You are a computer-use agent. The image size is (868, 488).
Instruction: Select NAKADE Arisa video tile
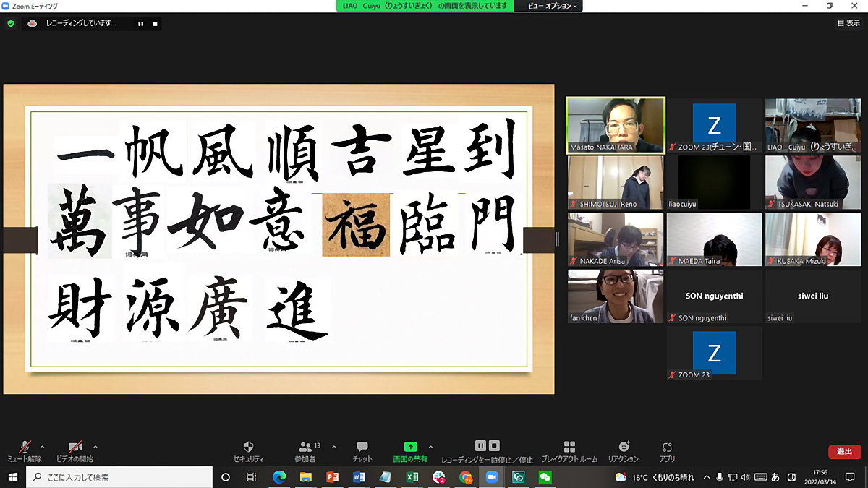point(616,239)
